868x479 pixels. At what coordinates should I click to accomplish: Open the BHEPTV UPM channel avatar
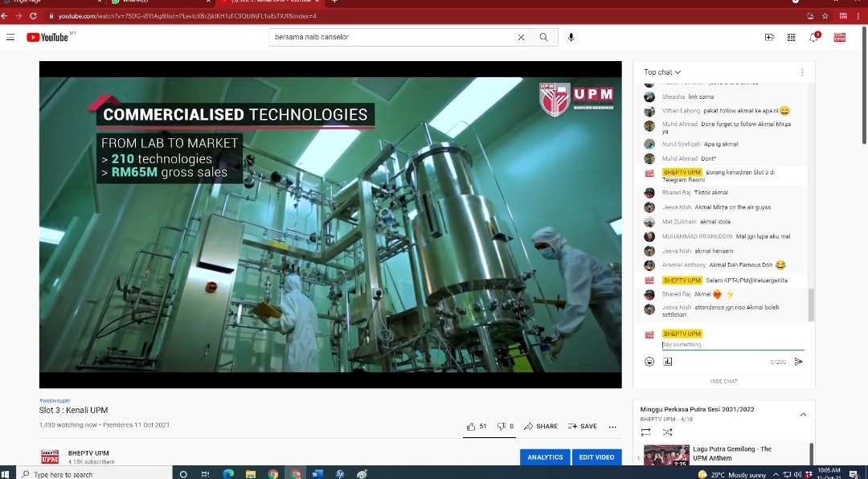point(50,456)
